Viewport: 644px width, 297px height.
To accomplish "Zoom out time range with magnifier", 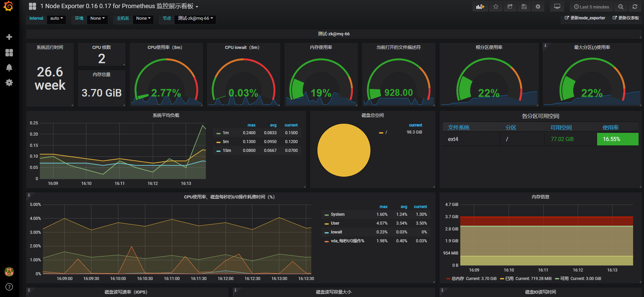I will click(x=621, y=6).
